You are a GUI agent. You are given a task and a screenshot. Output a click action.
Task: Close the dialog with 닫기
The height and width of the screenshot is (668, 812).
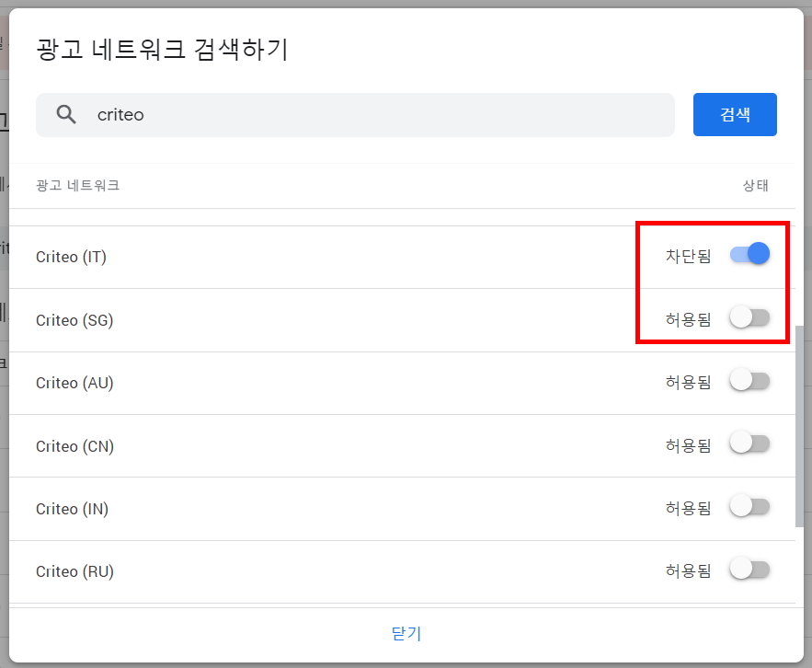[x=406, y=633]
